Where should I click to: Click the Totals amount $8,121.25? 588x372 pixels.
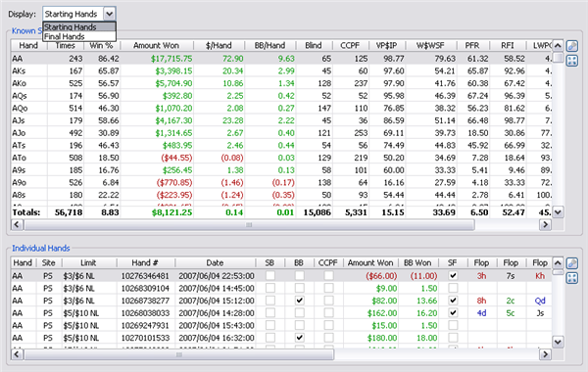171,212
